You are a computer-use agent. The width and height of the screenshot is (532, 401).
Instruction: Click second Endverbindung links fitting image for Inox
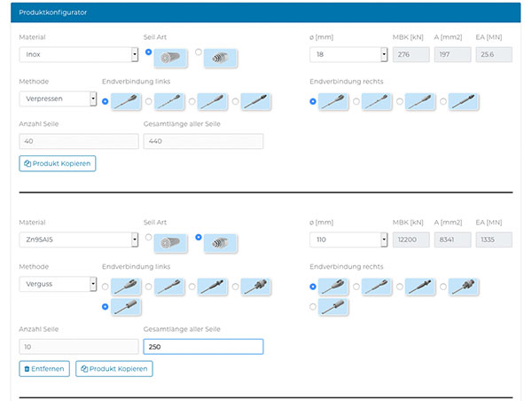tap(169, 101)
